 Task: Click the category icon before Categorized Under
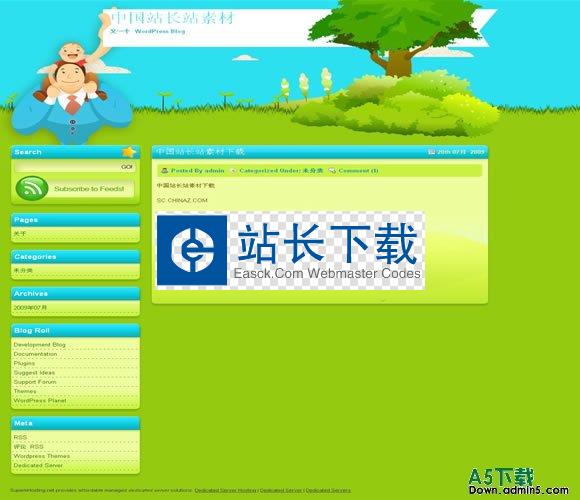pos(233,170)
